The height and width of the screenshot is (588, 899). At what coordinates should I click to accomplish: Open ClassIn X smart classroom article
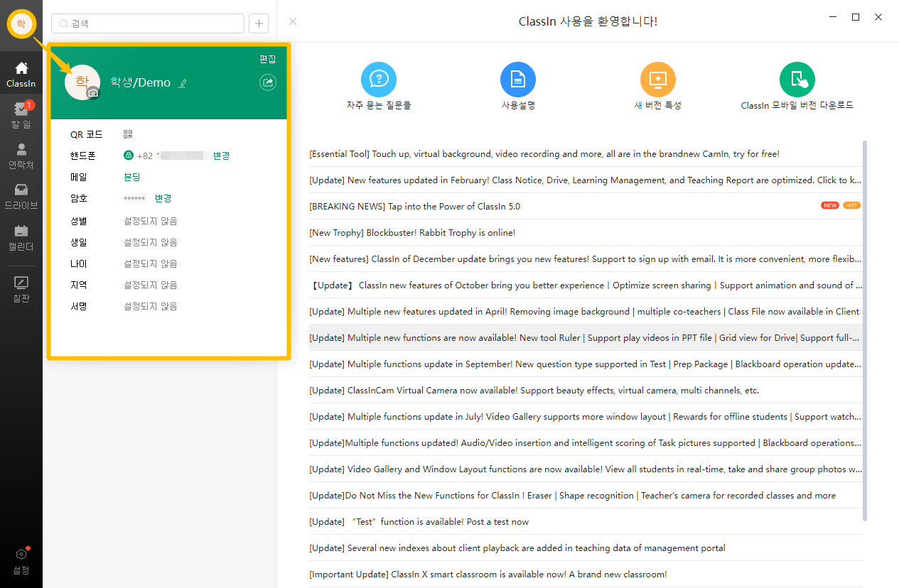pos(586,574)
